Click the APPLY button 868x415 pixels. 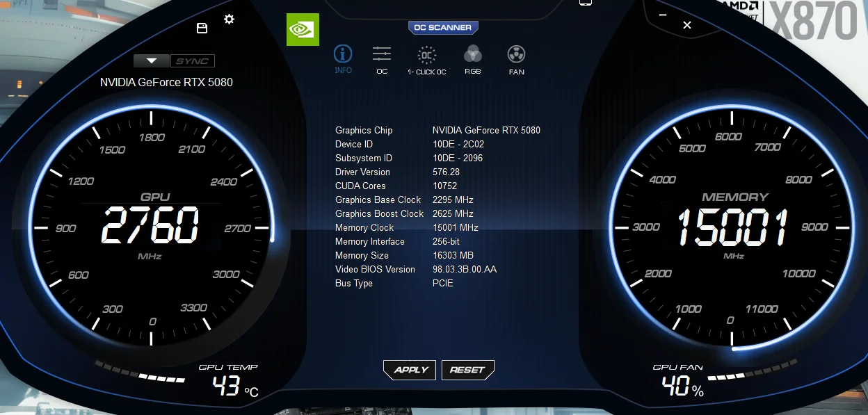click(410, 370)
